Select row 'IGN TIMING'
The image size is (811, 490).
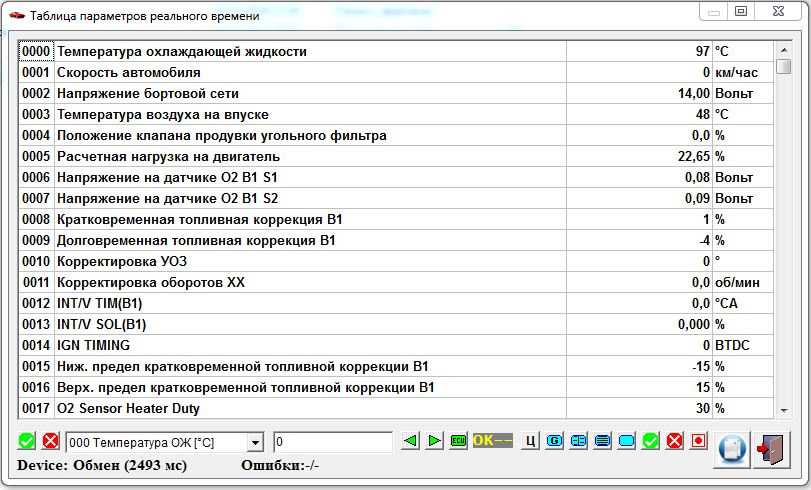pos(396,345)
